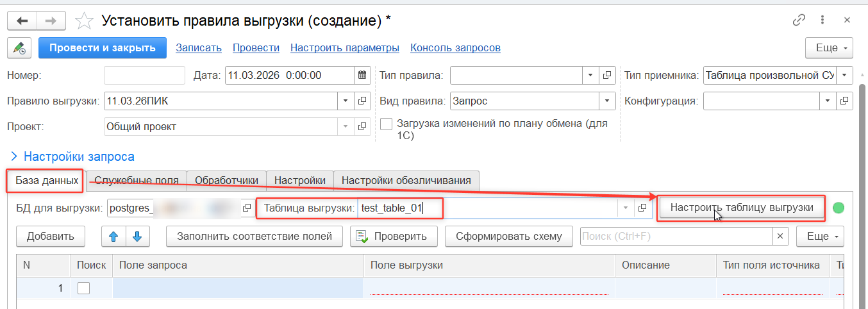Viewport: 868px width, 309px height.
Task: Clear the search field with X
Action: point(780,237)
